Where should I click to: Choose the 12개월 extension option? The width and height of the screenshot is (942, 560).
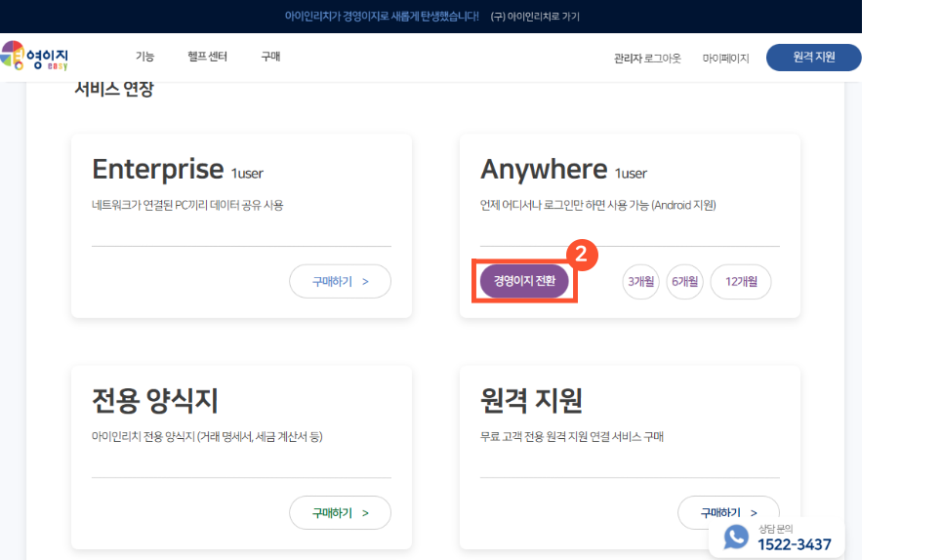click(x=740, y=281)
